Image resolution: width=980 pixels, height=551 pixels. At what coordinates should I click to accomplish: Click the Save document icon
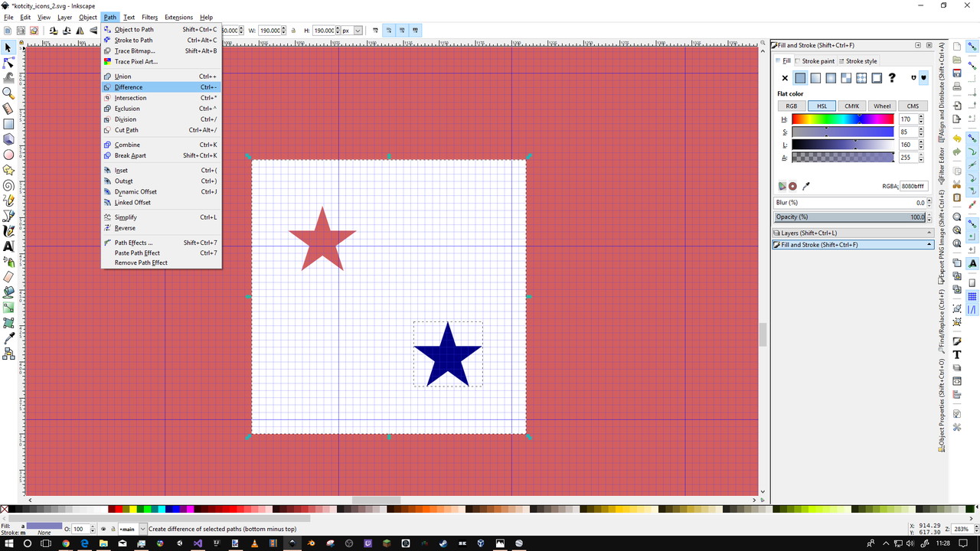pyautogui.click(x=957, y=73)
